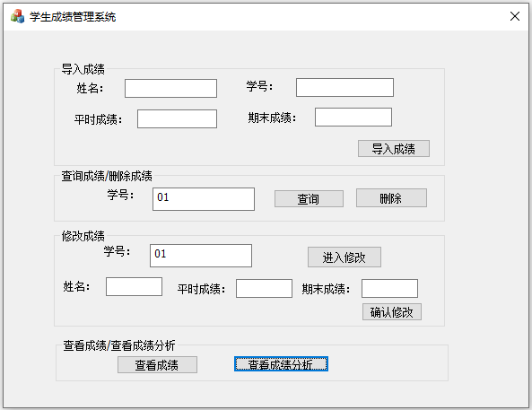Open the 查看成绩分析 report
Screen dimensions: 532x410
(x=281, y=364)
